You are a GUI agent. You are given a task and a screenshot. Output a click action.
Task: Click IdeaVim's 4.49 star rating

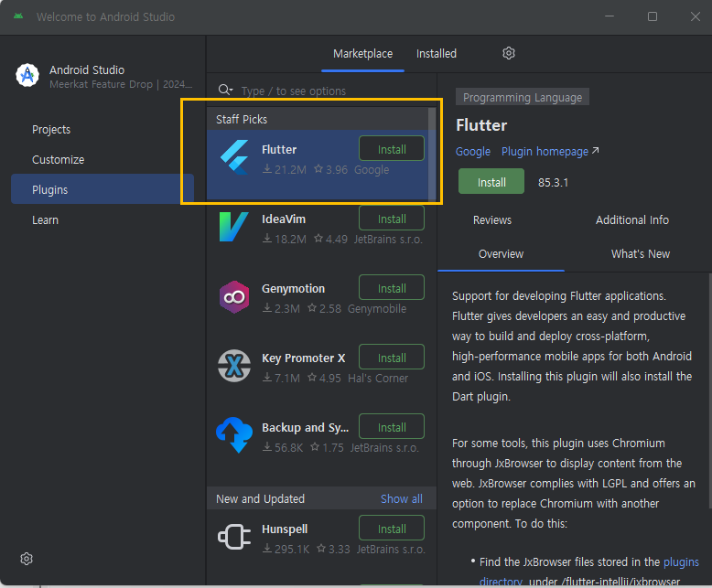331,239
